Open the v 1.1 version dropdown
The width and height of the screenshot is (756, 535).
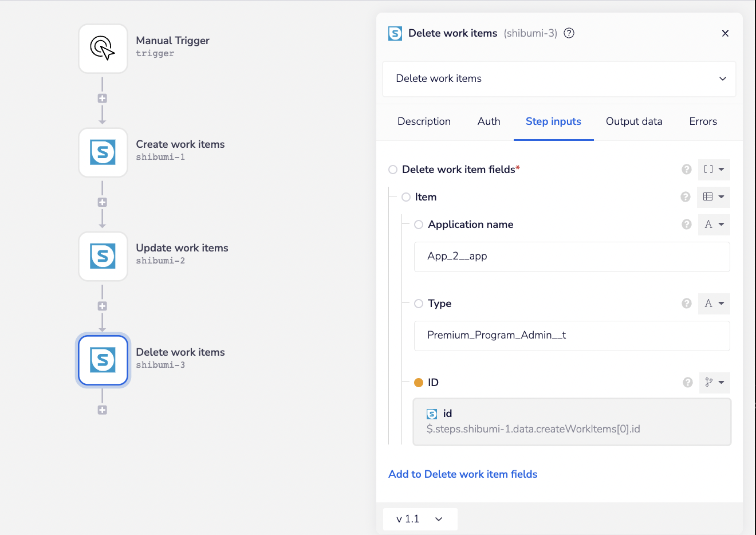pyautogui.click(x=420, y=519)
